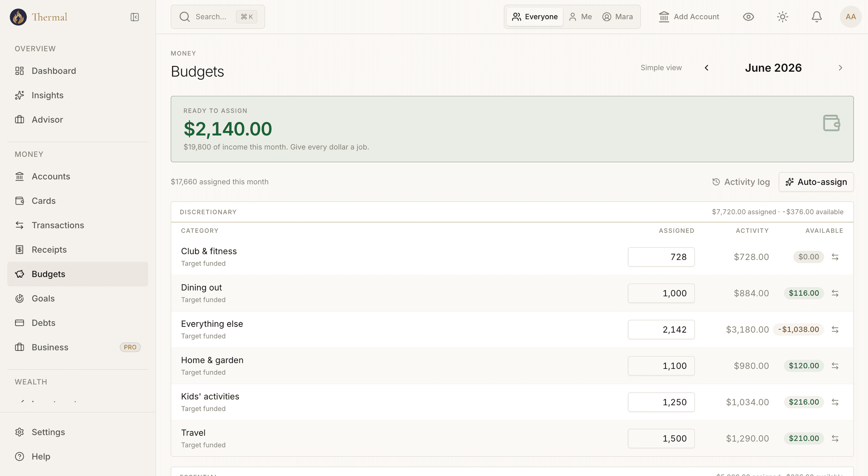Click the $120.00 available pill
This screenshot has width=868, height=476.
pyautogui.click(x=804, y=366)
